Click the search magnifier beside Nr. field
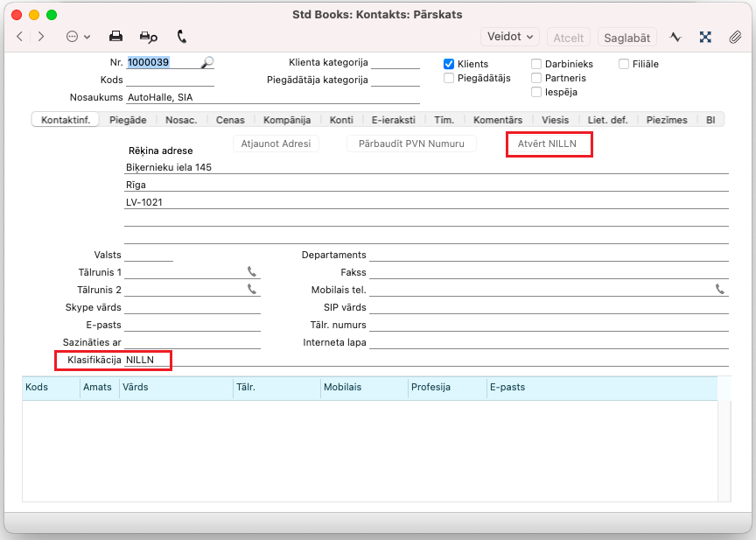 [x=207, y=63]
